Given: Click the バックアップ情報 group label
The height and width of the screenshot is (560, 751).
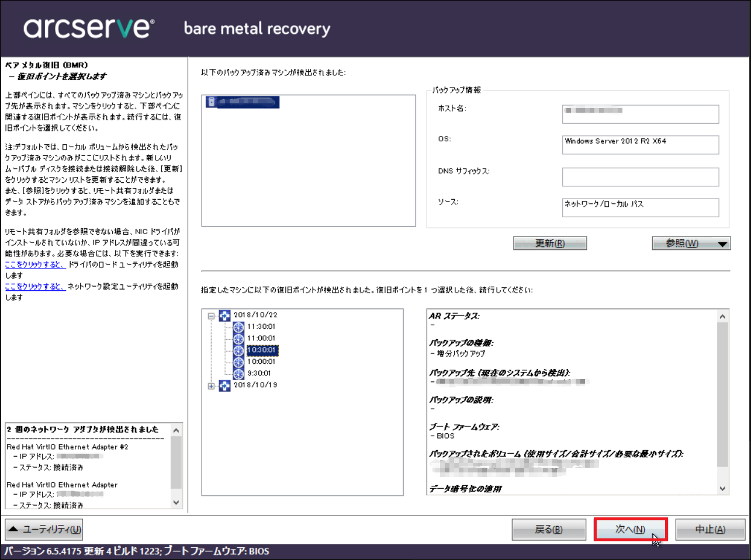Looking at the screenshot, I should click(456, 90).
